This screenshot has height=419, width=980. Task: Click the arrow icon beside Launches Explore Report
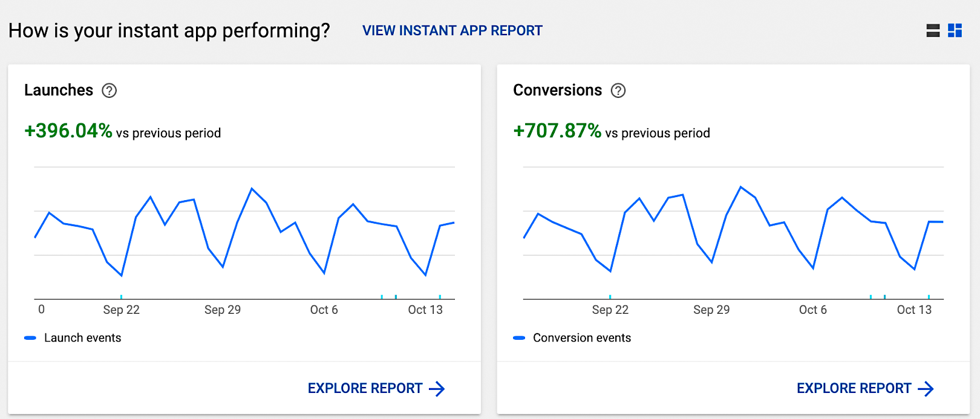437,389
